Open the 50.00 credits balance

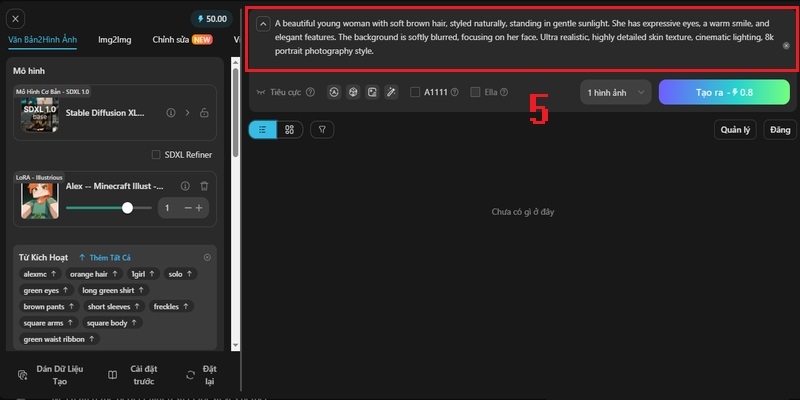(212, 19)
